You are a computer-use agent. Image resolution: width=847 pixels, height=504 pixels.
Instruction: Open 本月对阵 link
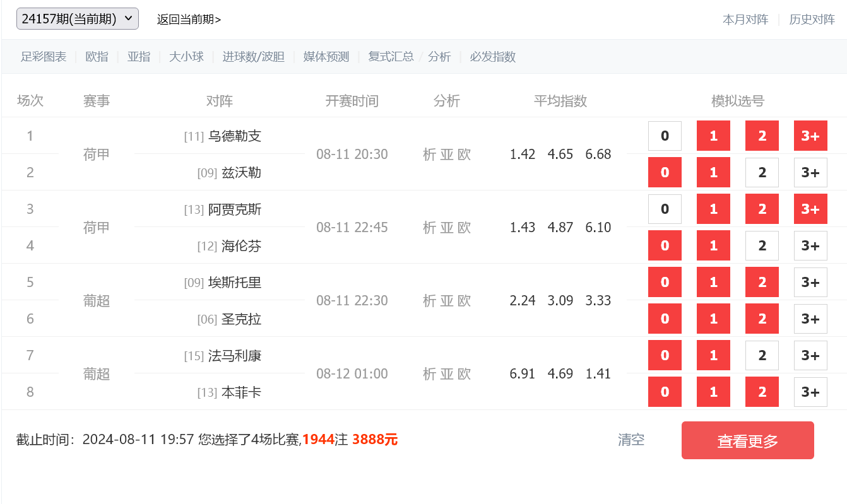click(745, 20)
